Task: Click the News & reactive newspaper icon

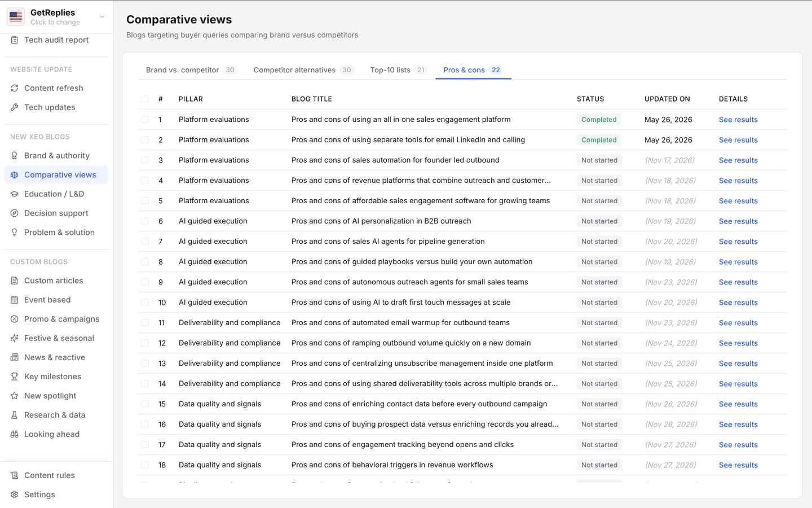Action: [x=15, y=357]
